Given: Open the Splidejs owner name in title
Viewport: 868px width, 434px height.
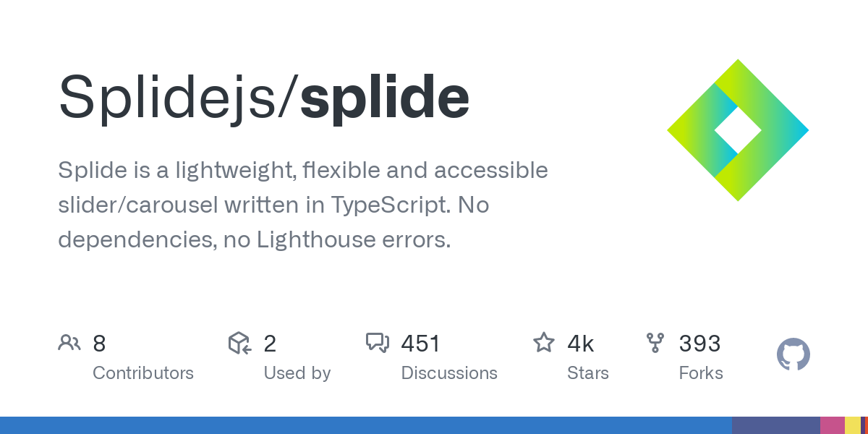Looking at the screenshot, I should (x=172, y=98).
